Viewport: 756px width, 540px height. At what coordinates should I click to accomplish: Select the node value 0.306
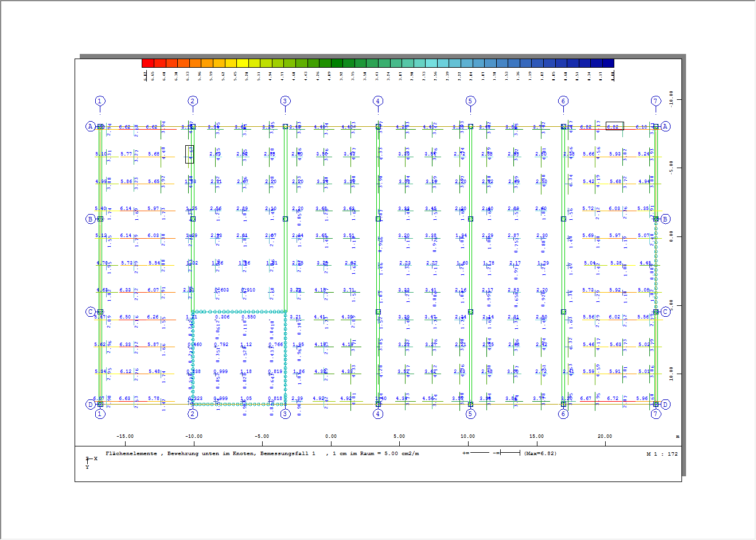pyautogui.click(x=222, y=317)
